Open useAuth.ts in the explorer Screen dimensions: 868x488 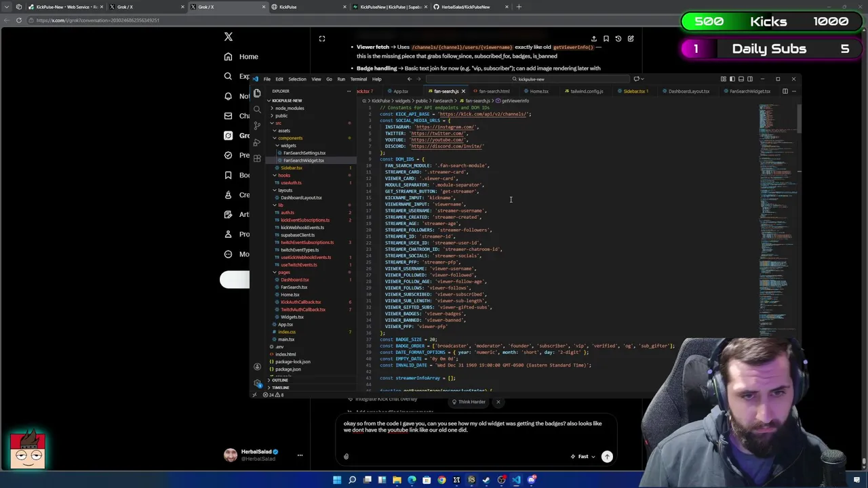click(291, 182)
